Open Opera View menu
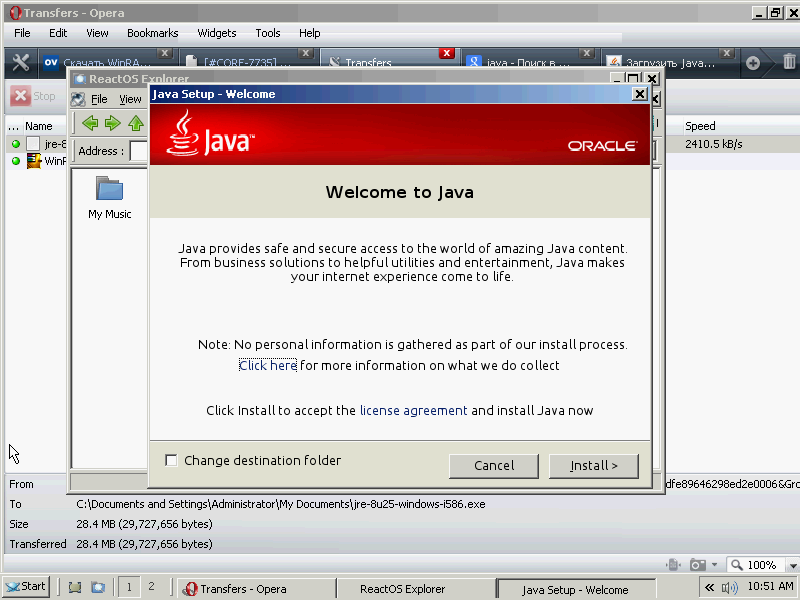 pos(97,33)
